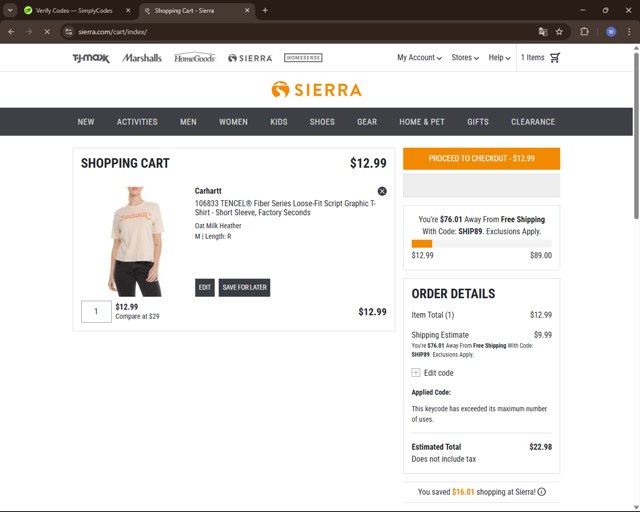Expand the Stores dropdown
Screen dimensions: 640x512
465,58
